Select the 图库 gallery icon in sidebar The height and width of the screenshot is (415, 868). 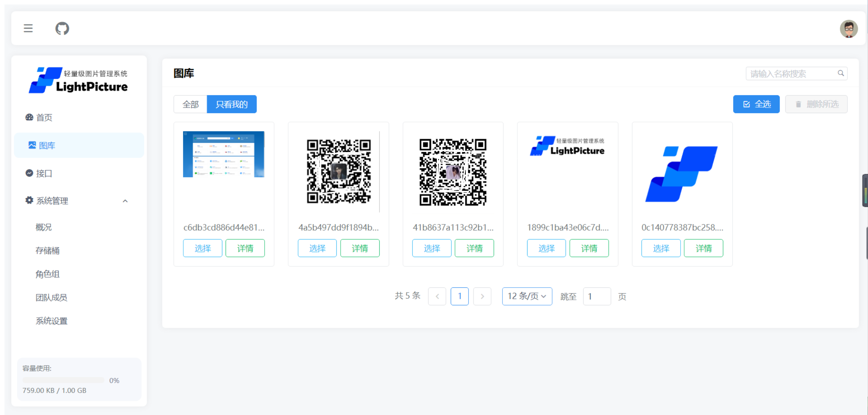pyautogui.click(x=32, y=145)
